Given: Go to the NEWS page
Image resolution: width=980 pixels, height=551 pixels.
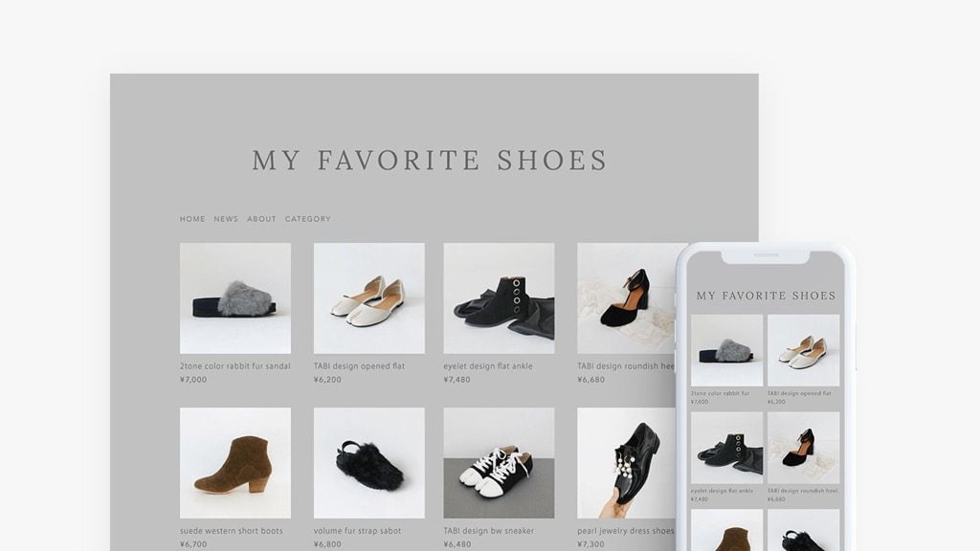Looking at the screenshot, I should pos(226,219).
